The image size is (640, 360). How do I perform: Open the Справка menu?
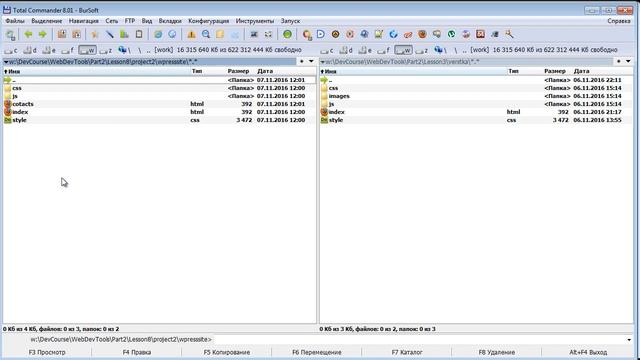619,21
